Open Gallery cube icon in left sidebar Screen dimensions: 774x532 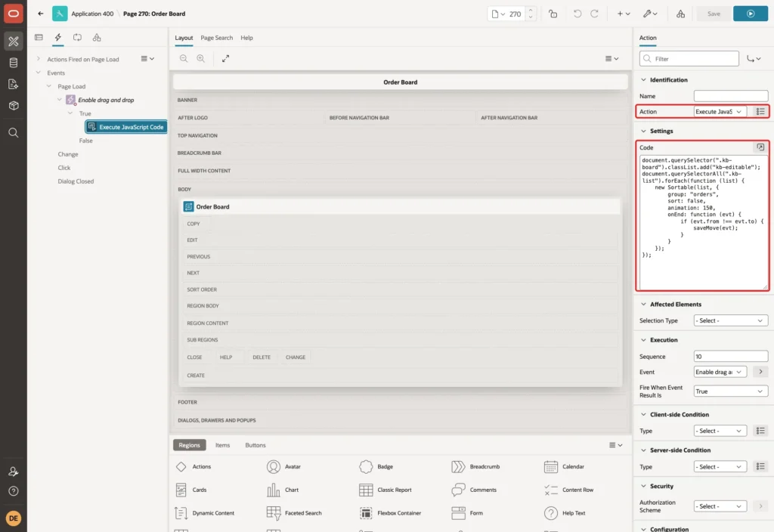[14, 106]
